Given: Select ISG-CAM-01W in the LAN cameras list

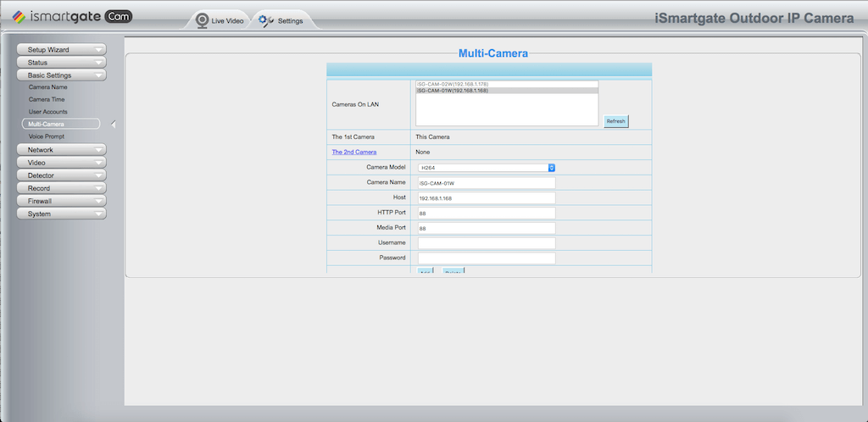Looking at the screenshot, I should (x=507, y=91).
